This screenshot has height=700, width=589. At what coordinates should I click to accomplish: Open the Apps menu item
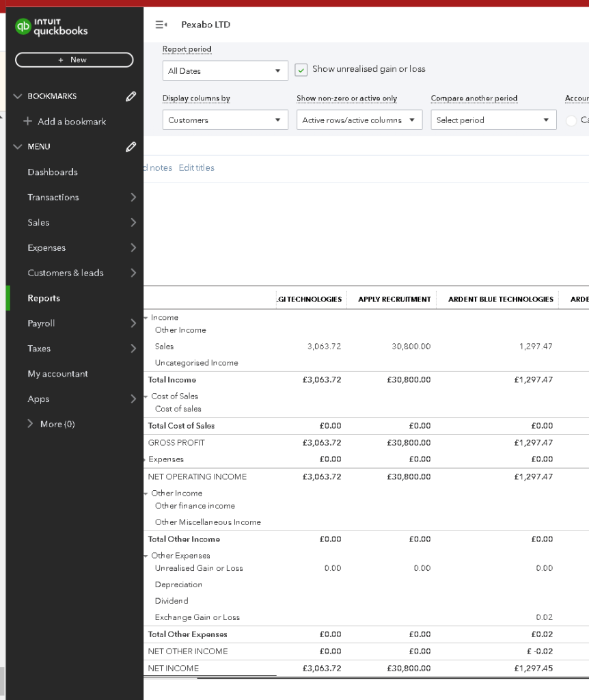[38, 399]
